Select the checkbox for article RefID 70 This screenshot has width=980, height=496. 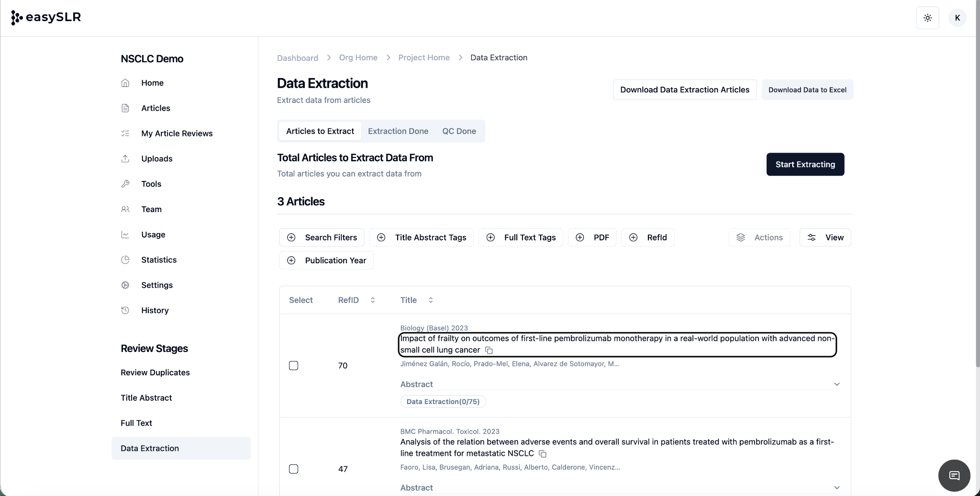click(x=294, y=366)
